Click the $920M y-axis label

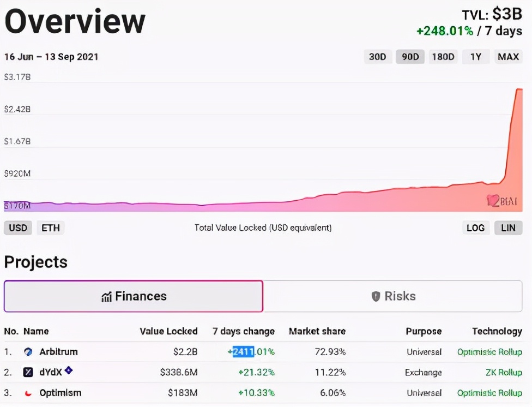17,173
